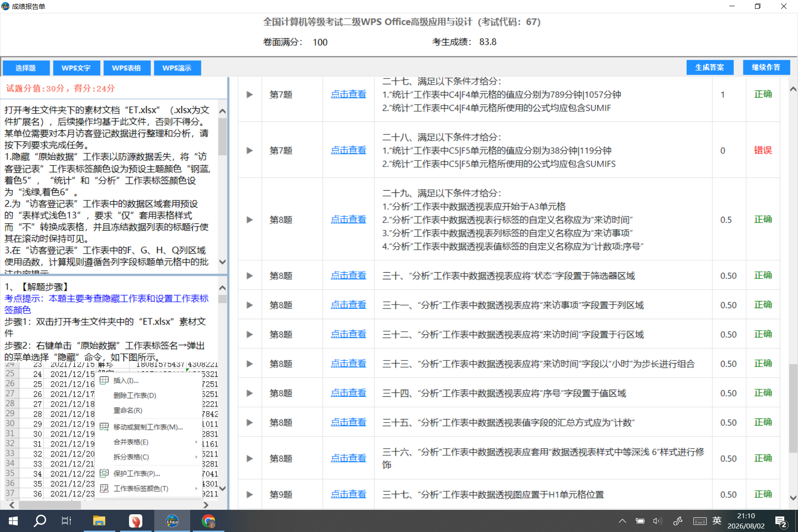Switch to the WPS文字 tab

76,68
